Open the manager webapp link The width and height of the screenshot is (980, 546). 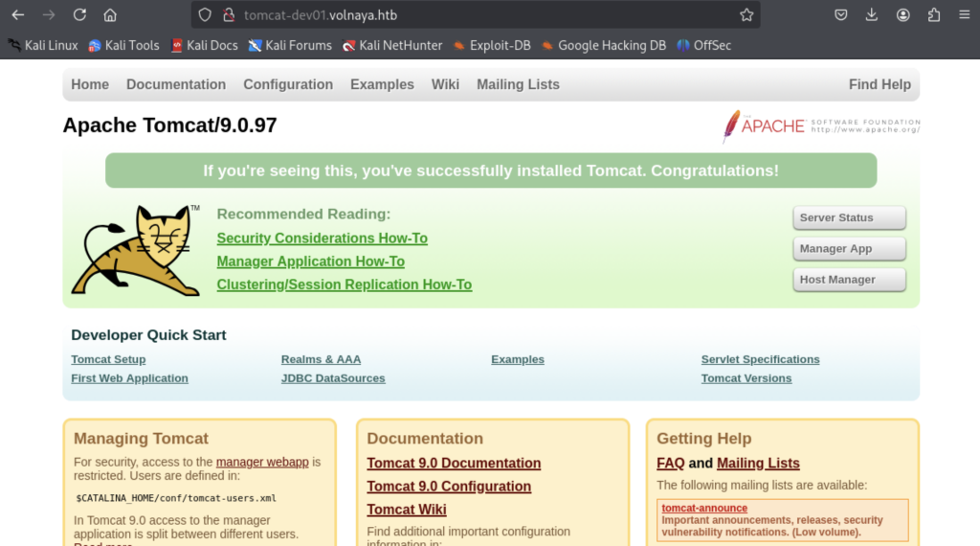(262, 463)
